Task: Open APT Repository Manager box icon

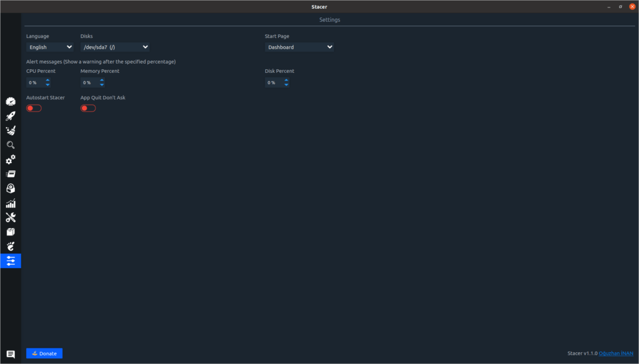Action: [x=11, y=232]
